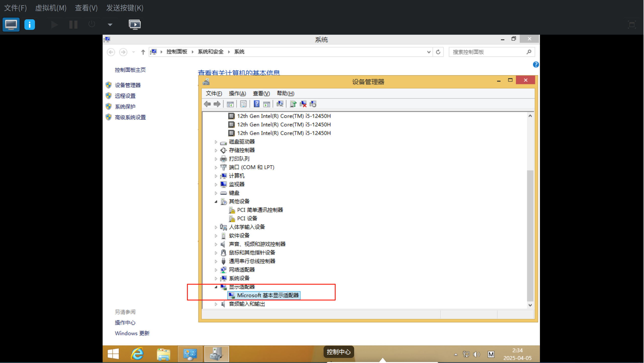The height and width of the screenshot is (363, 644).
Task: Collapse the 其他设备 node
Action: pyautogui.click(x=216, y=202)
